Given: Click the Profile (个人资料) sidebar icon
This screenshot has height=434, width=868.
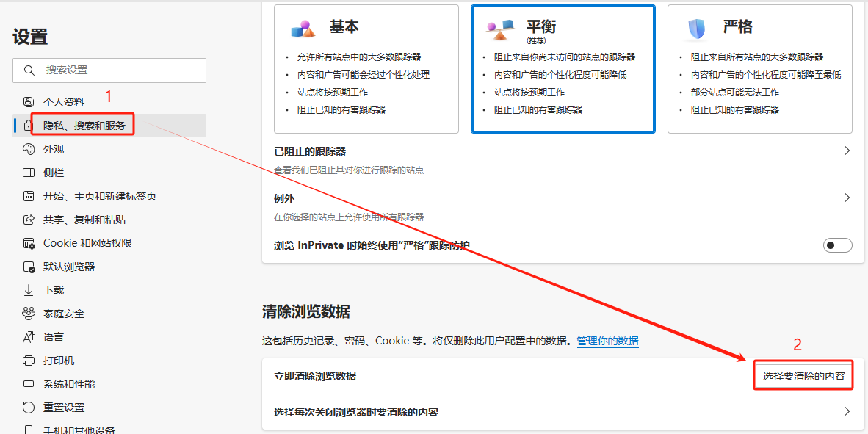Looking at the screenshot, I should click(x=28, y=102).
